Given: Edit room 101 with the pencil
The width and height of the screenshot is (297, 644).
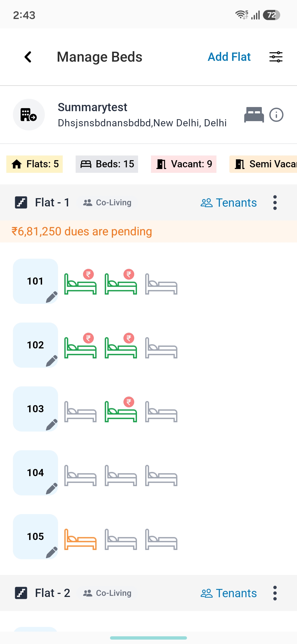Looking at the screenshot, I should pyautogui.click(x=51, y=297).
